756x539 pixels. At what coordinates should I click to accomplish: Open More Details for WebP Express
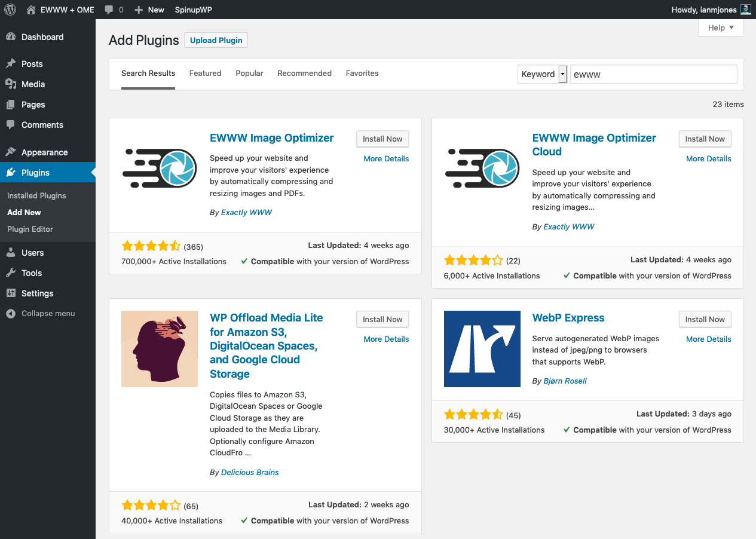pyautogui.click(x=709, y=339)
